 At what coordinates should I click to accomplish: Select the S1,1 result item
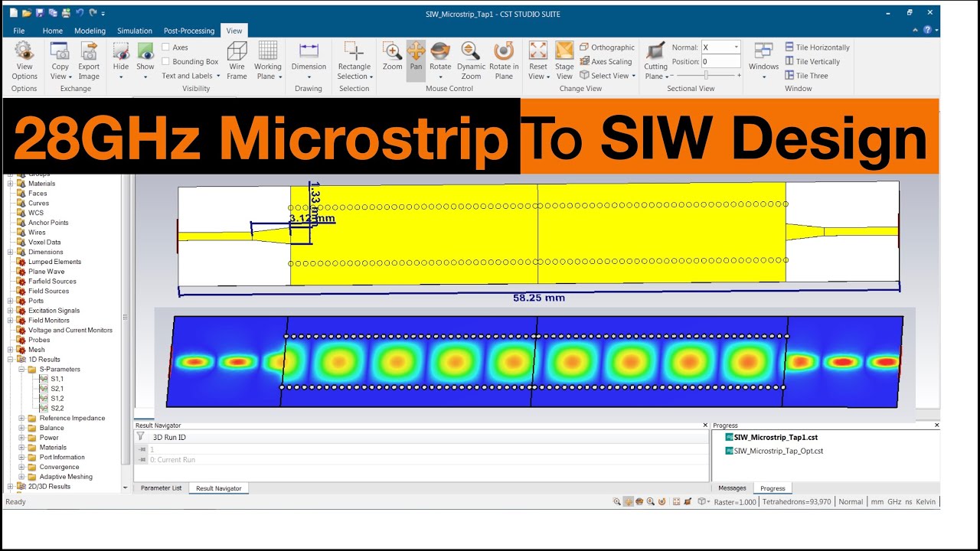[52, 380]
